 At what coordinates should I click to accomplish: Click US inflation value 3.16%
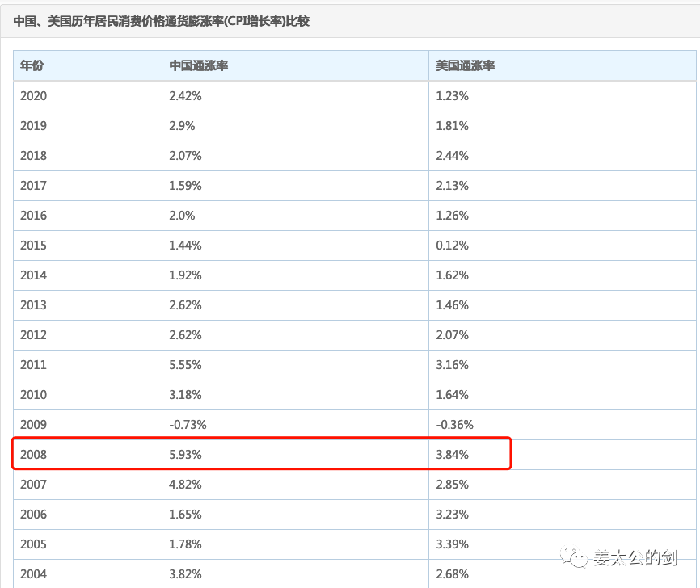pyautogui.click(x=452, y=365)
